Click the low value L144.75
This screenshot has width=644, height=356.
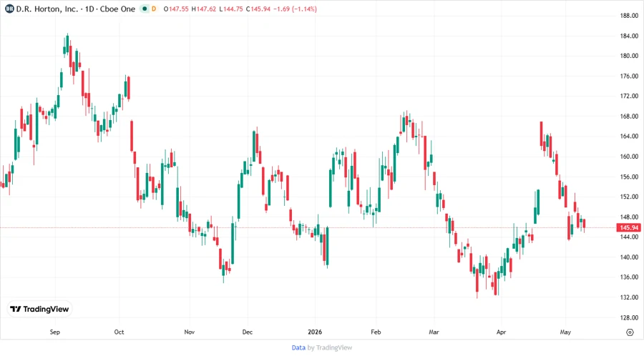(x=231, y=9)
